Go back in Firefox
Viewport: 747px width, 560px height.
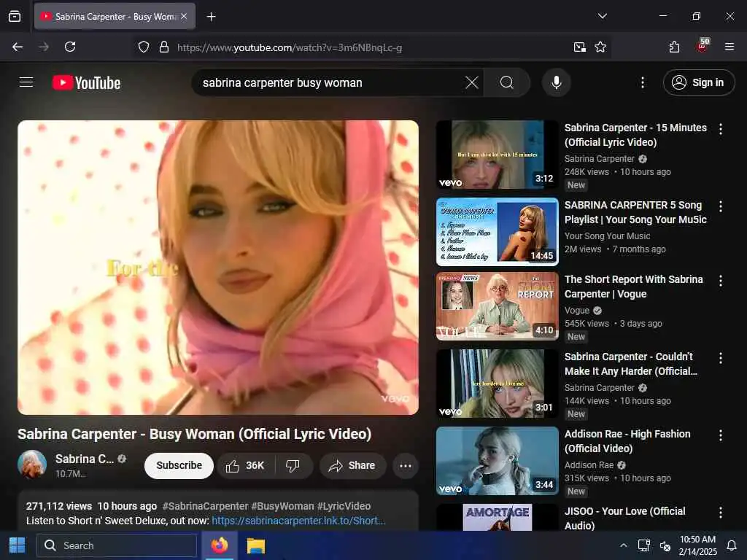tap(18, 47)
